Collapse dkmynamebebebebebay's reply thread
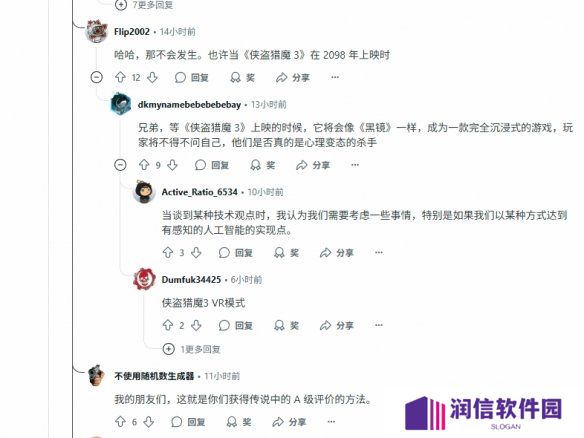The height and width of the screenshot is (438, 584). point(120,165)
